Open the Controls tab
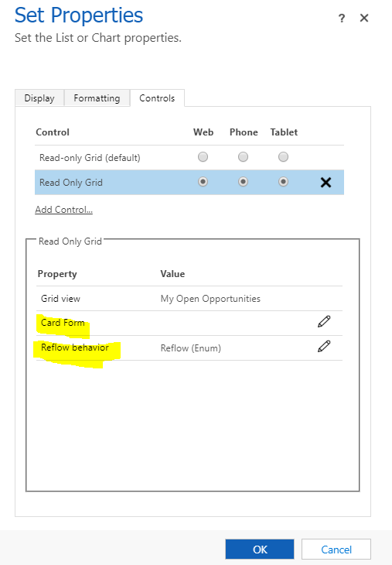Viewport: 392px width, 565px height. coord(157,98)
